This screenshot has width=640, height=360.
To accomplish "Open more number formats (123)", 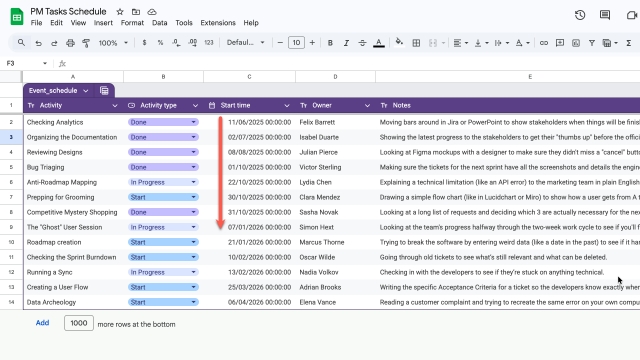I will pos(209,42).
